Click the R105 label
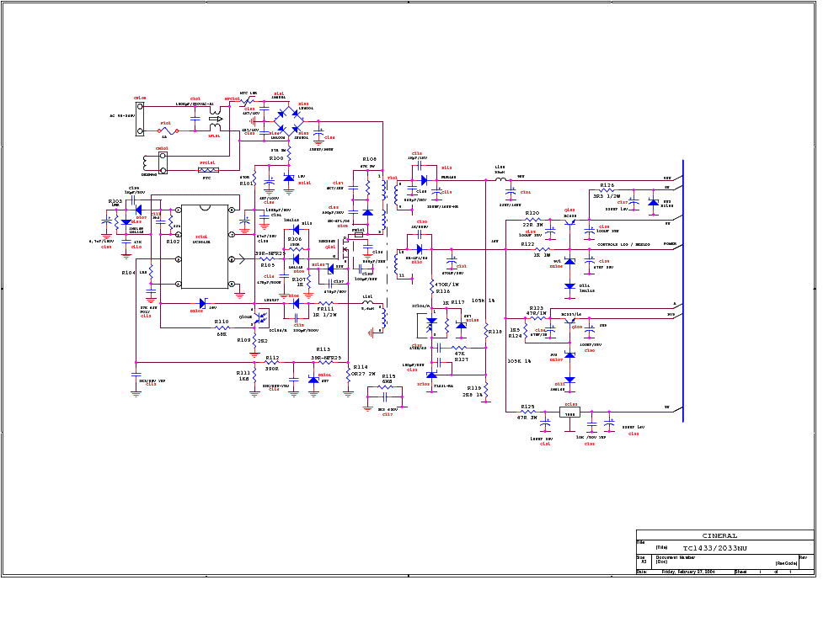834x644 pixels. [x=268, y=265]
